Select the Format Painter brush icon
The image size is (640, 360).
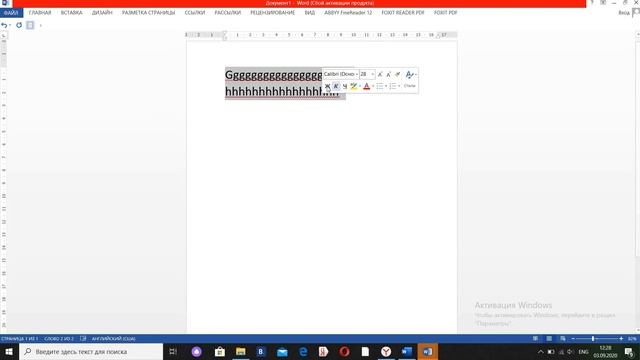[398, 74]
